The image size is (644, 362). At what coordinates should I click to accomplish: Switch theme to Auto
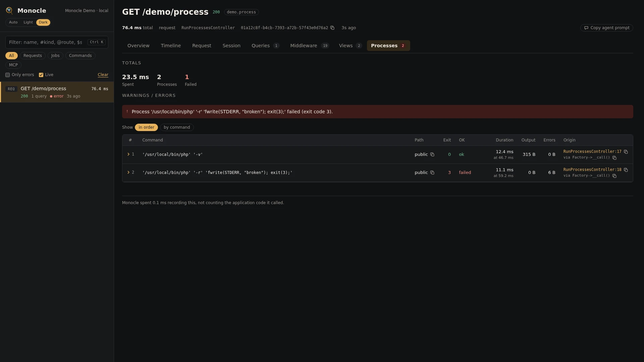13,22
